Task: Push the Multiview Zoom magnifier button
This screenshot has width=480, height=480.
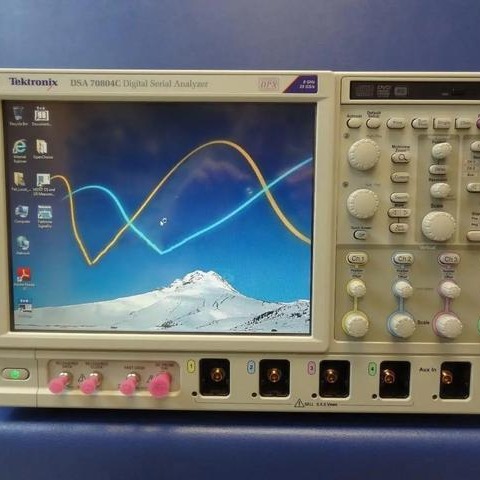Action: coord(400,158)
